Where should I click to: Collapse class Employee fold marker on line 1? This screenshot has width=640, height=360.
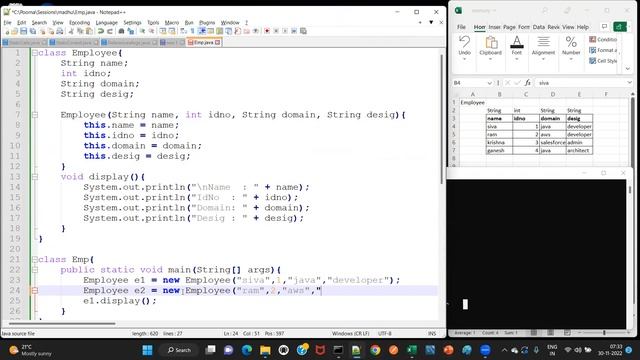(x=35, y=53)
